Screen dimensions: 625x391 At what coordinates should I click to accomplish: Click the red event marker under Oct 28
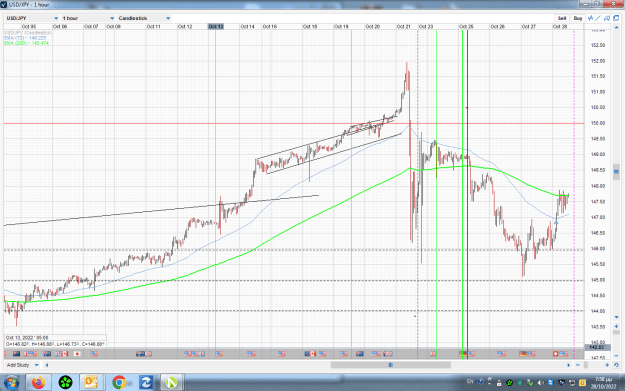(556, 354)
